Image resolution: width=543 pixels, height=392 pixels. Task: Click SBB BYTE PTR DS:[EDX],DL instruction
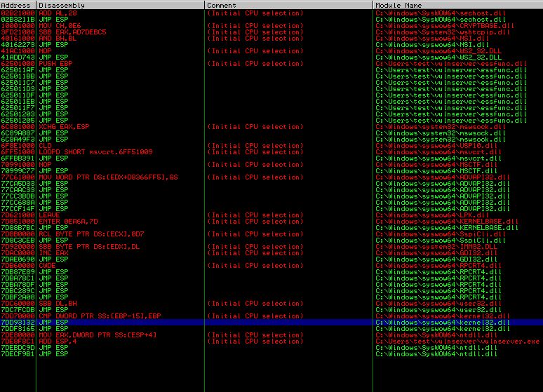click(x=89, y=247)
